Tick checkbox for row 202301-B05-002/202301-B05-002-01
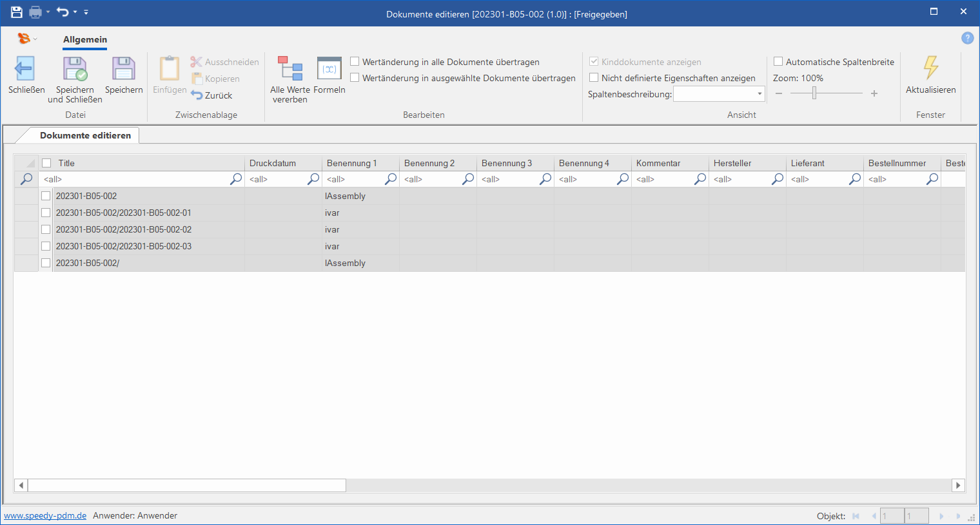This screenshot has width=980, height=525. click(46, 213)
